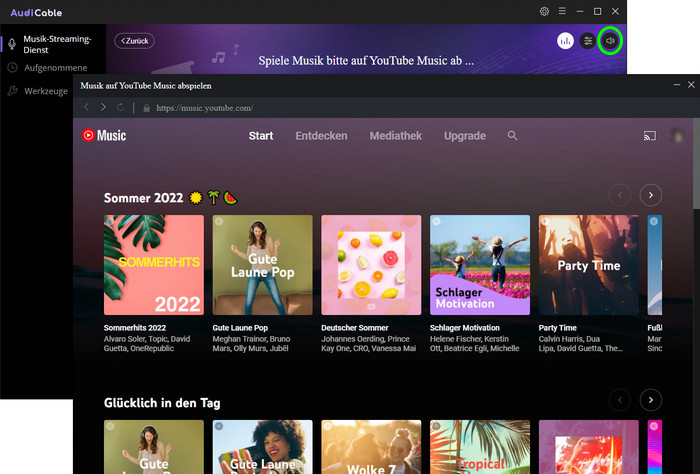Open Deutscher Sommer fruit cover

(371, 265)
